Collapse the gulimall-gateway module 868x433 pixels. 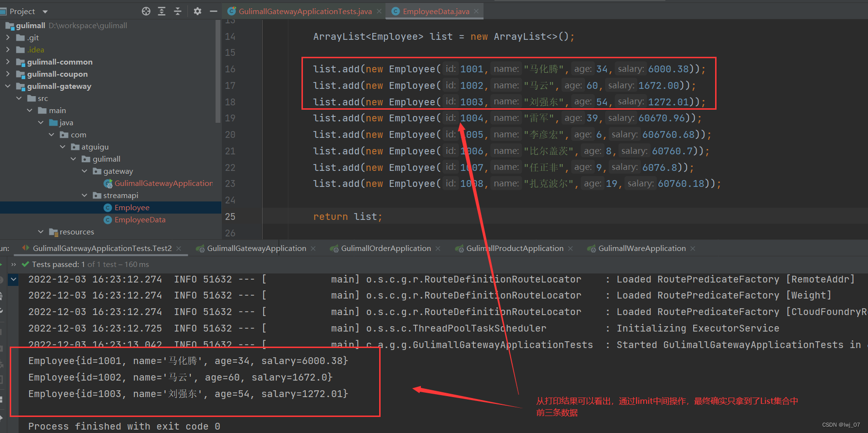[8, 86]
